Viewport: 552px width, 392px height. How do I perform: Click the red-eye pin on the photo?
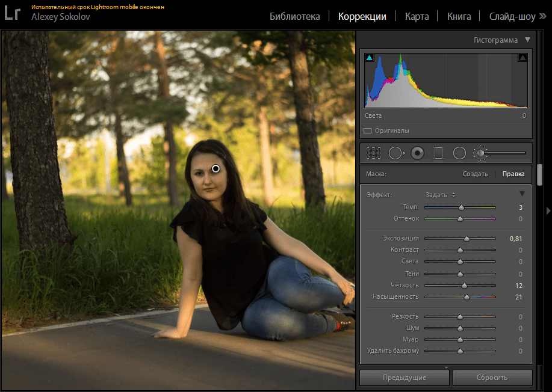click(216, 169)
